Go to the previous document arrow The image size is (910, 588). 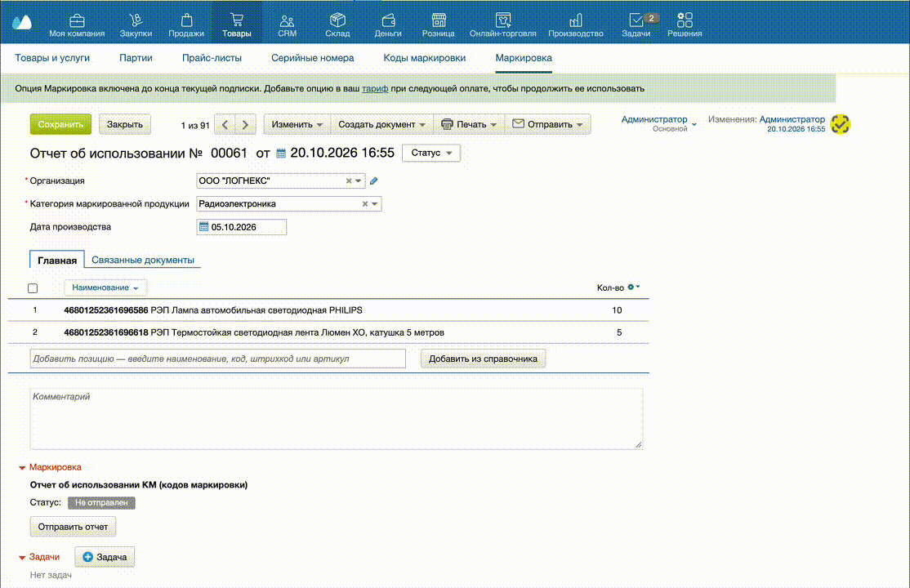pos(225,125)
